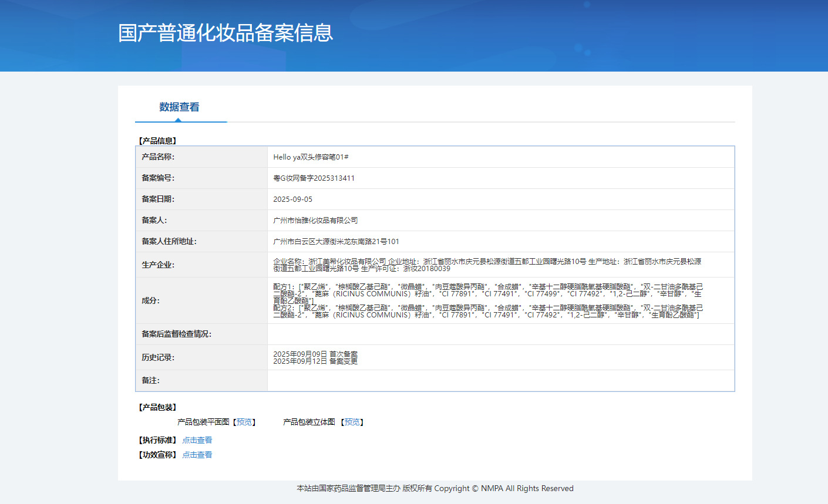The height and width of the screenshot is (504, 828).
Task: Click 点击查看 beside 功效宣称
Action: [x=197, y=455]
